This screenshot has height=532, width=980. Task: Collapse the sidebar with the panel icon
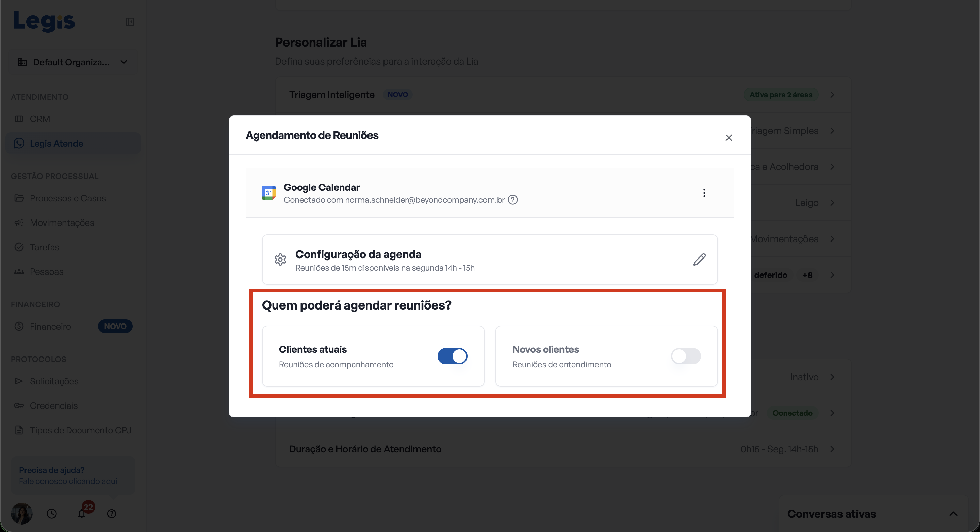130,22
